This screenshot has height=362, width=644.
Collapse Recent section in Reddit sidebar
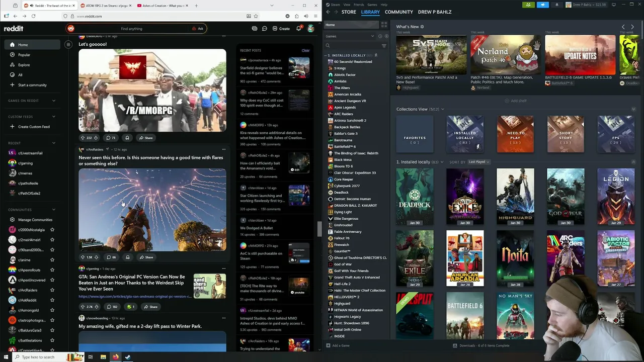click(x=54, y=143)
